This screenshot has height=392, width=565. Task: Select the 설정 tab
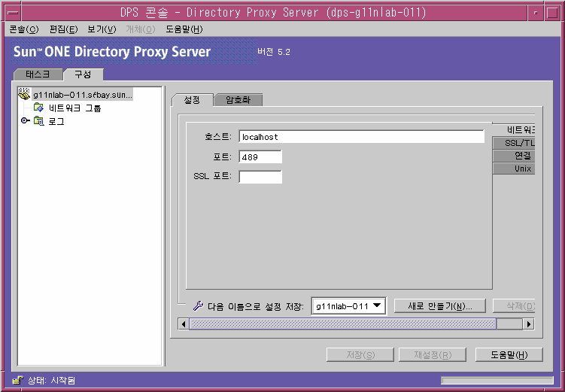click(x=192, y=100)
